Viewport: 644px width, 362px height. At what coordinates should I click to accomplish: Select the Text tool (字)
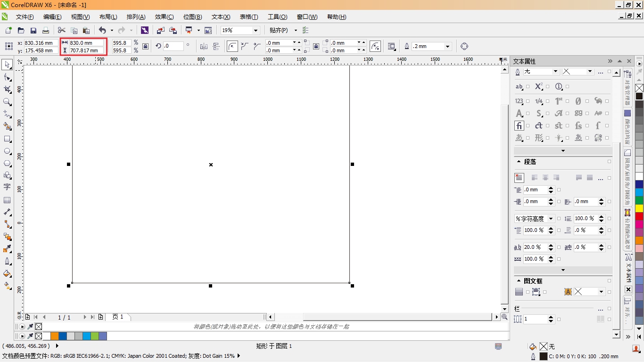tap(7, 187)
